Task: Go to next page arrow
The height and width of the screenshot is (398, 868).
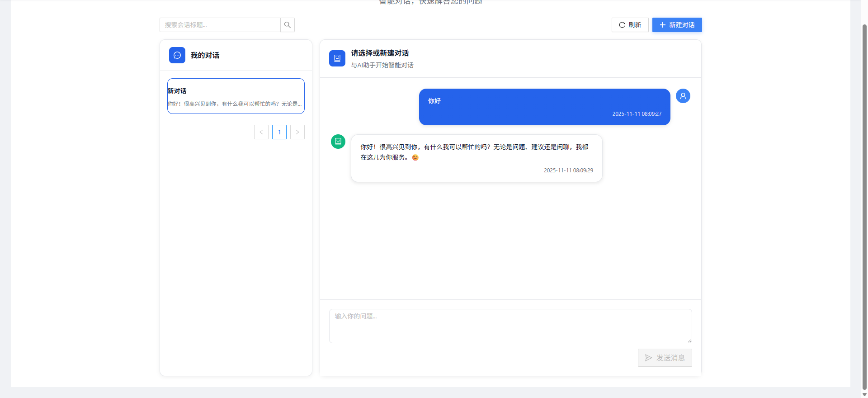Action: (x=297, y=132)
